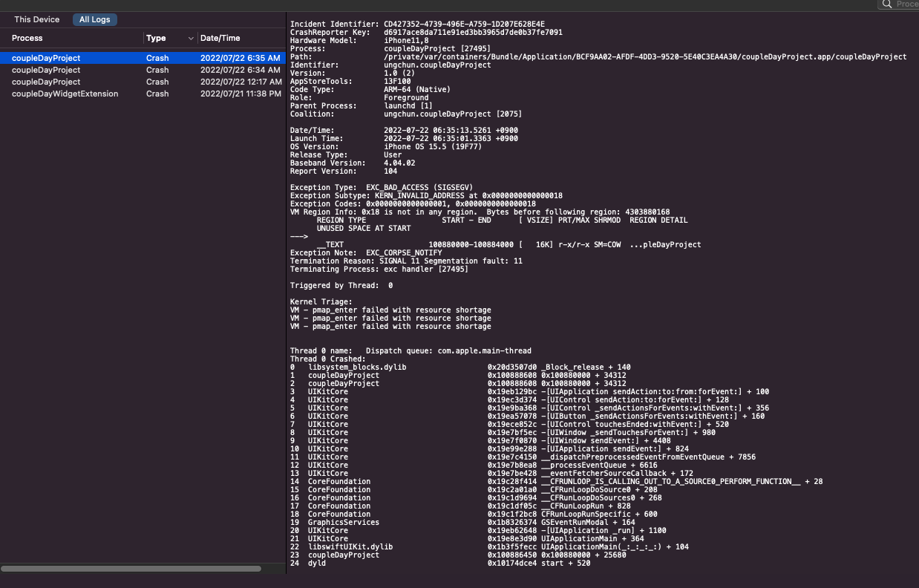Click the UIControl touchesEnded:withEvent: frame
Screen dimensions: 919x588
(509, 425)
